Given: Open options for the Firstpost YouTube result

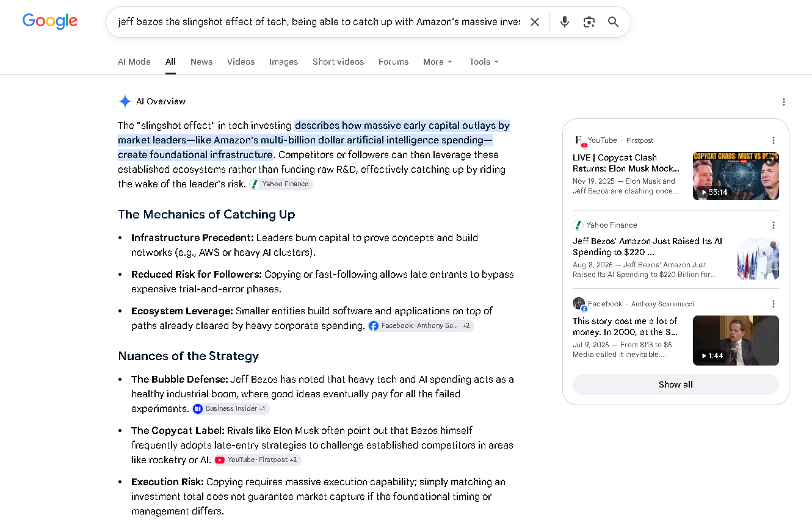Looking at the screenshot, I should click(x=774, y=140).
